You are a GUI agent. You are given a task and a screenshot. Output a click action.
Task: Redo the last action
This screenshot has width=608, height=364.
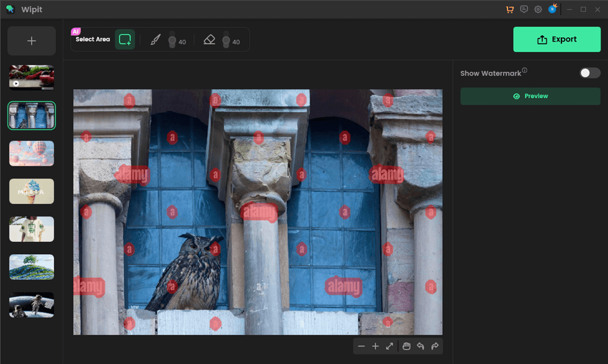[x=435, y=346]
